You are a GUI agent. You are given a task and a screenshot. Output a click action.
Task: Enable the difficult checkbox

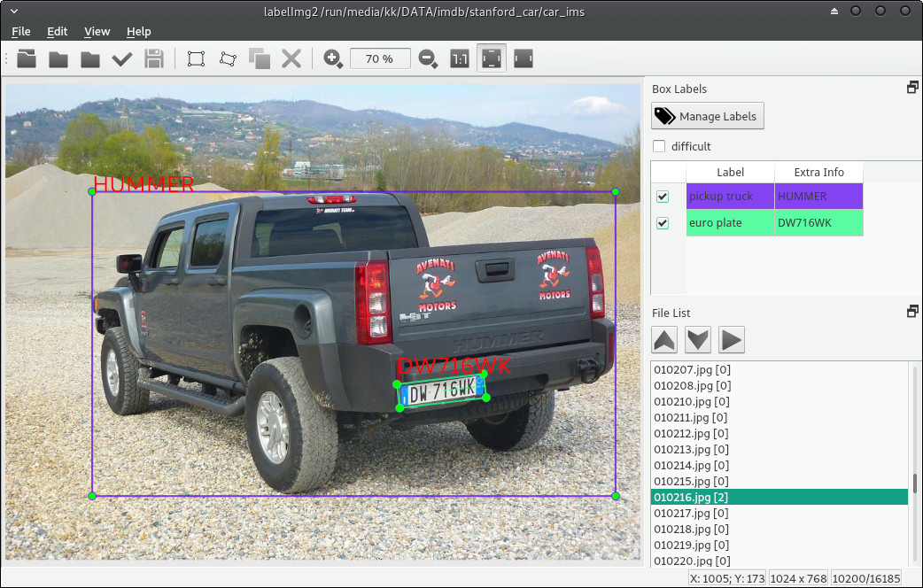click(x=659, y=146)
